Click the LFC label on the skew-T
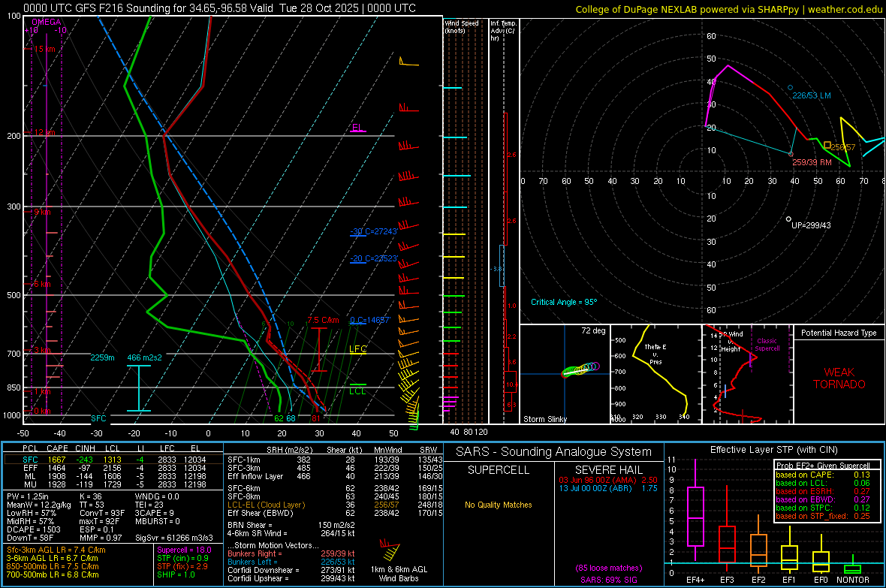The image size is (886, 588). point(357,349)
